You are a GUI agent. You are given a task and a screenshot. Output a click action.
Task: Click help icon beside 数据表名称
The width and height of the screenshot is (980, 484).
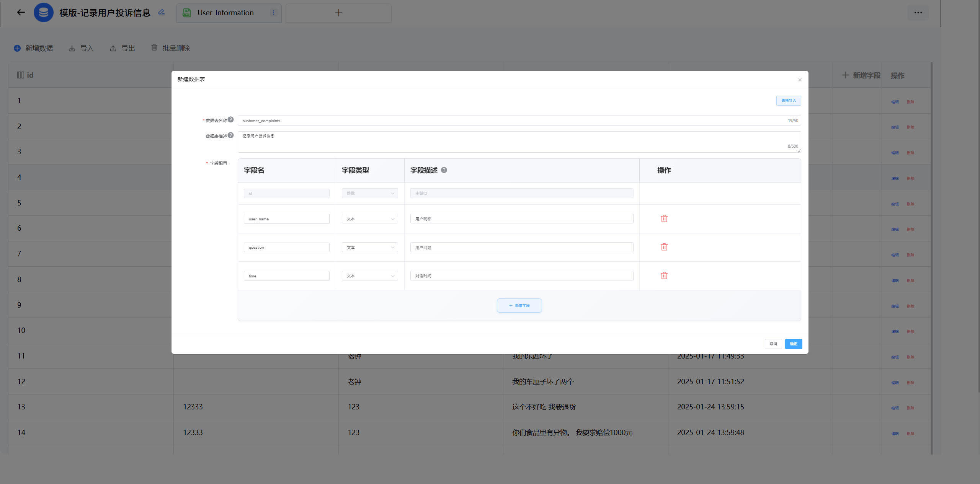tap(231, 119)
